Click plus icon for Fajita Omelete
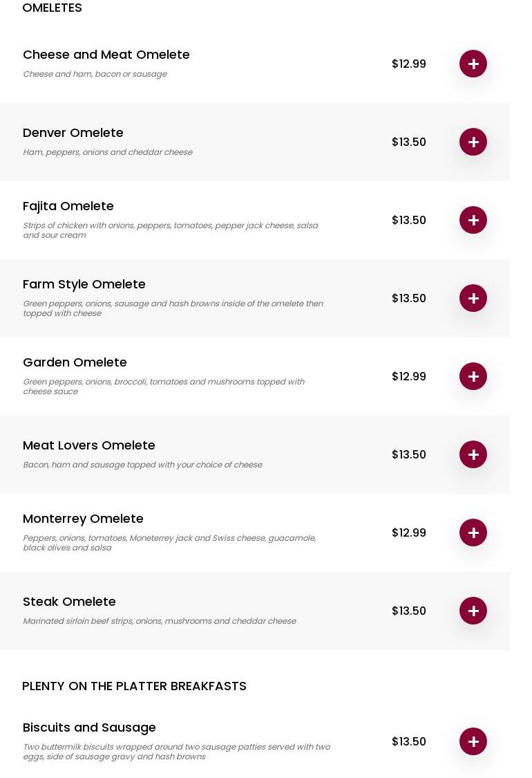 click(x=473, y=220)
